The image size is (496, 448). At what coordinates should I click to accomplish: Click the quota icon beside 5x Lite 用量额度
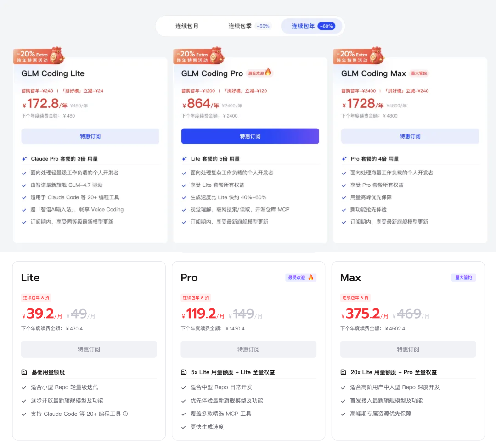click(183, 372)
